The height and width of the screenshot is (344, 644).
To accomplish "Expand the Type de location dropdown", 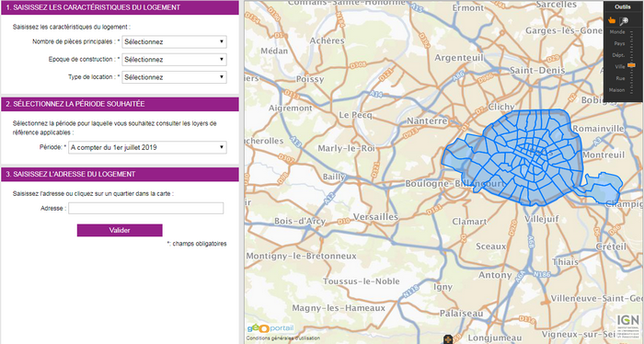I will tap(174, 77).
